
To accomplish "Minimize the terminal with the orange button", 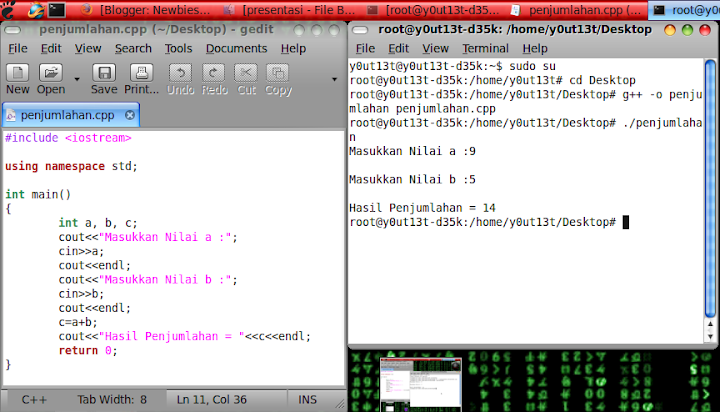I will 670,30.
